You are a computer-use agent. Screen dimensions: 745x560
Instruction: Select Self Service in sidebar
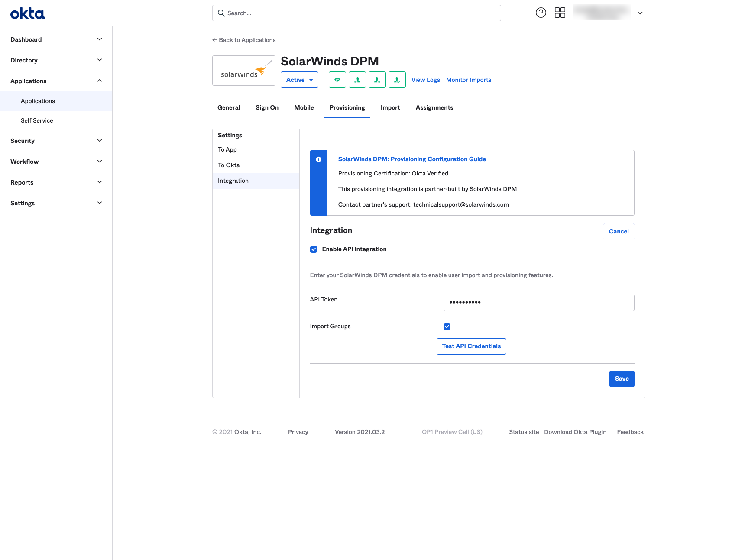click(56, 120)
